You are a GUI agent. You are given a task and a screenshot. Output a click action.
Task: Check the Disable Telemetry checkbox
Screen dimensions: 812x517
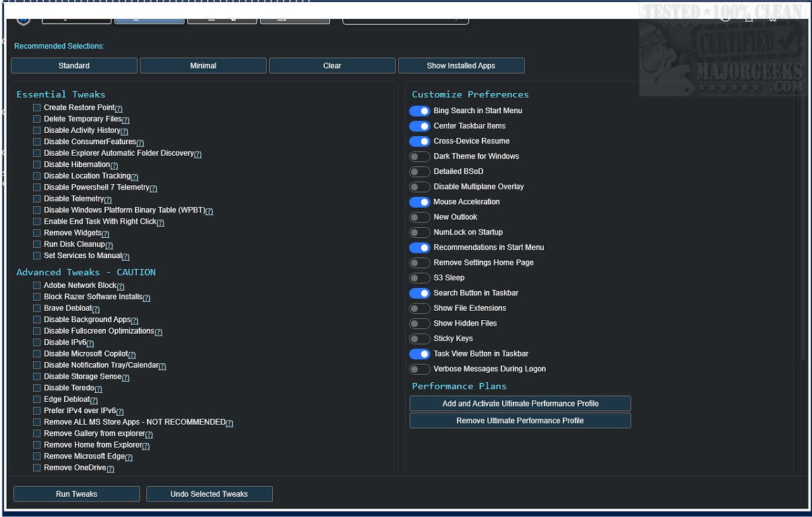point(37,199)
